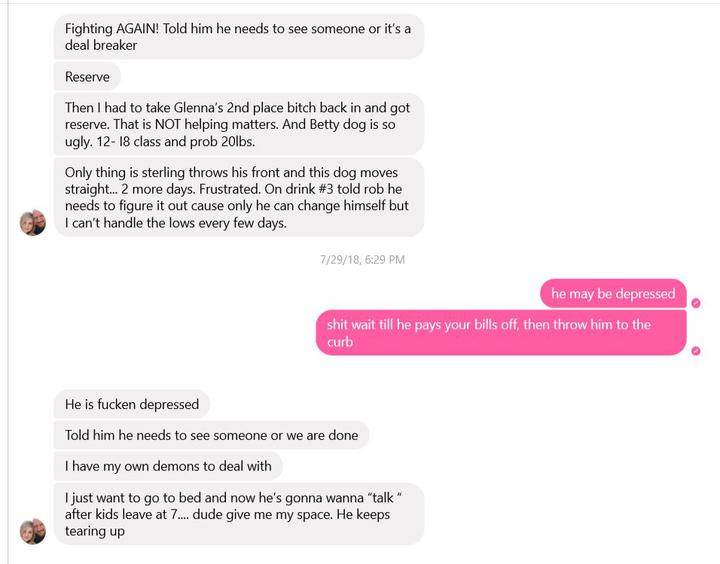720x564 pixels.
Task: Click the word 'deal breaker' in first message
Action: pos(101,45)
